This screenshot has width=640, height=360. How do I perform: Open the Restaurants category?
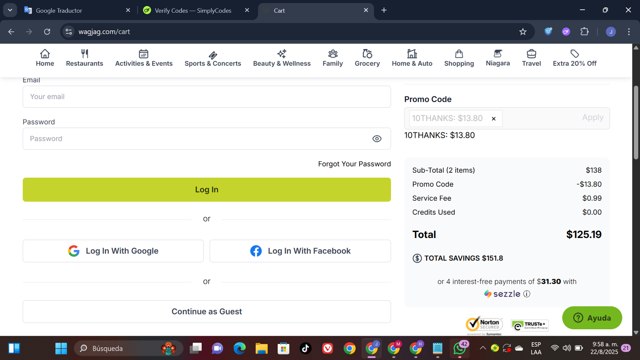pos(84,58)
